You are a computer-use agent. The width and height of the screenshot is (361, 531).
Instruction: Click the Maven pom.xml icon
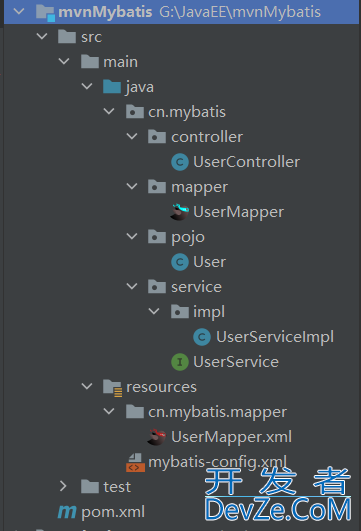tap(67, 512)
